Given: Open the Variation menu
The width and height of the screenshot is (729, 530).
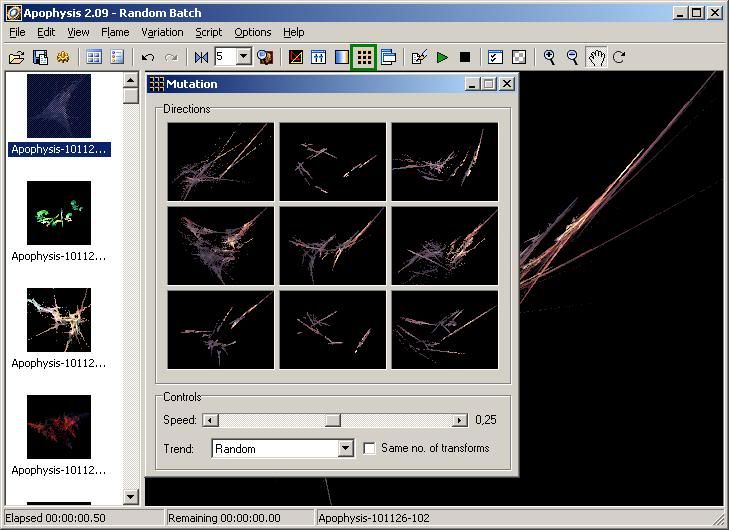Looking at the screenshot, I should point(162,32).
